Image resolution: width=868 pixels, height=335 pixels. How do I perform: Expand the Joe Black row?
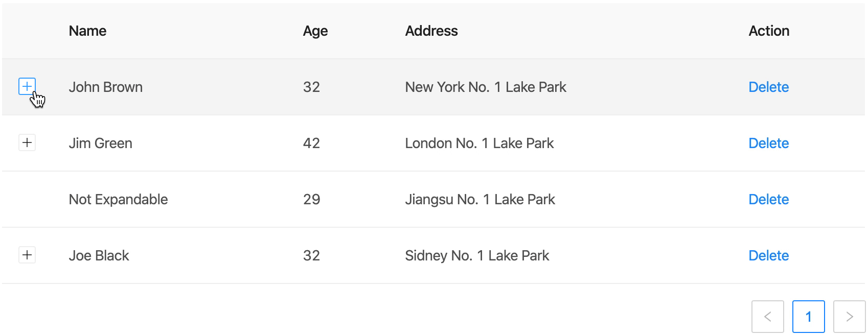27,255
